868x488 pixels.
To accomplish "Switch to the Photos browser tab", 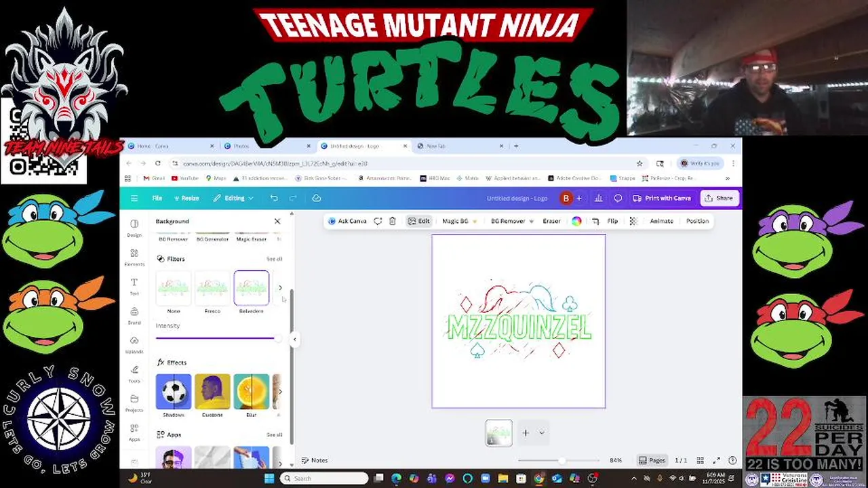I will (266, 146).
